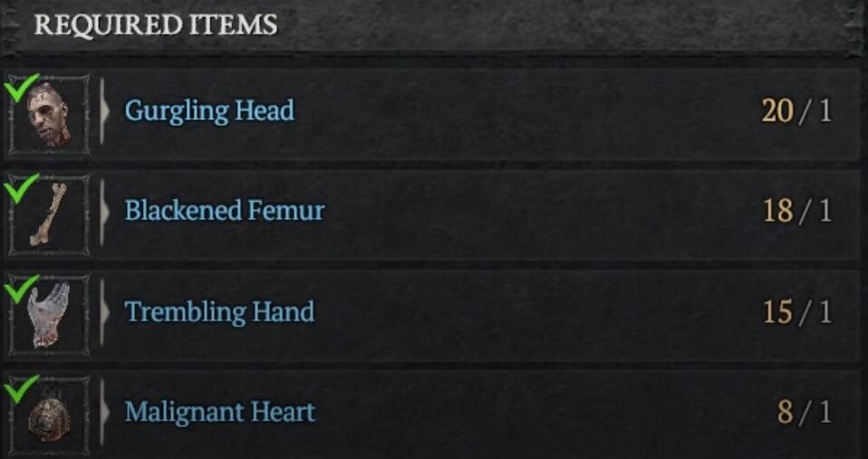
Task: Click the REQUIRED ITEMS header
Action: (156, 25)
